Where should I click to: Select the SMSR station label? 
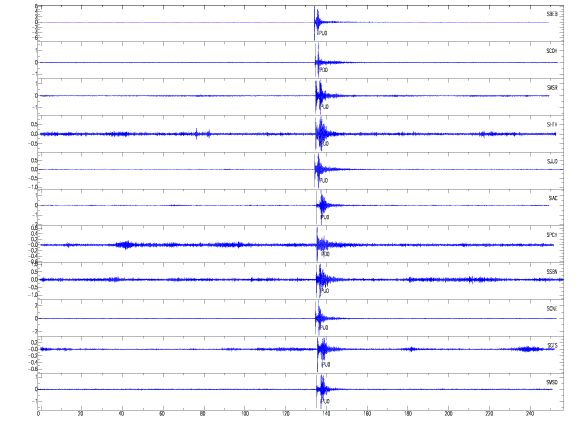point(552,88)
